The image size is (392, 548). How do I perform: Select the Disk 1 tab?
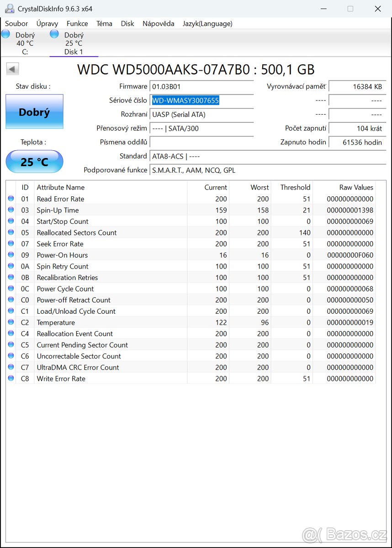pos(73,43)
